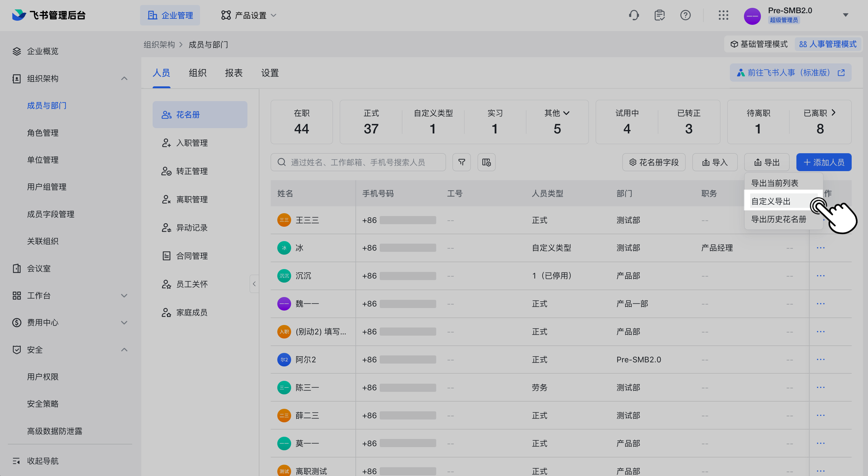The width and height of the screenshot is (868, 476).
Task: Open the 产品设置 dropdown
Action: pos(249,15)
